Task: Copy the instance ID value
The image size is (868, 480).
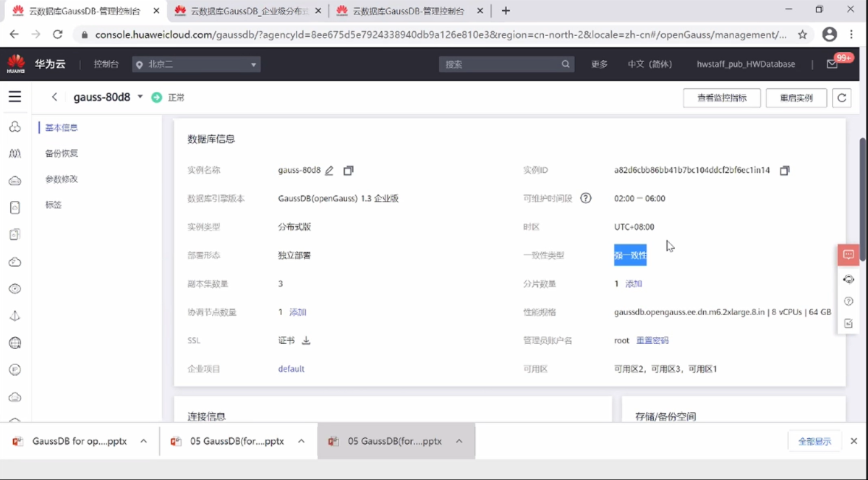Action: (785, 171)
